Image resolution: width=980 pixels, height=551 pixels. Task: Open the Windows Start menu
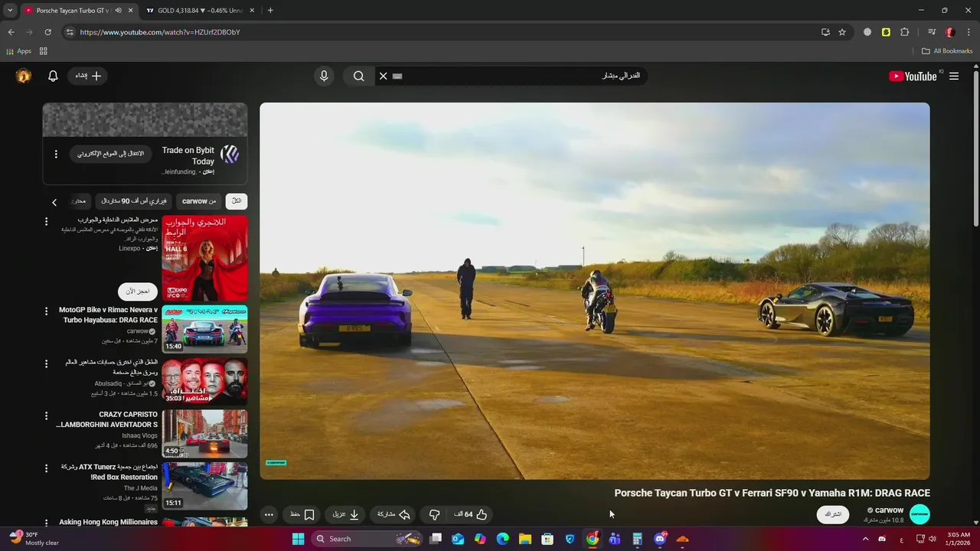click(x=299, y=539)
